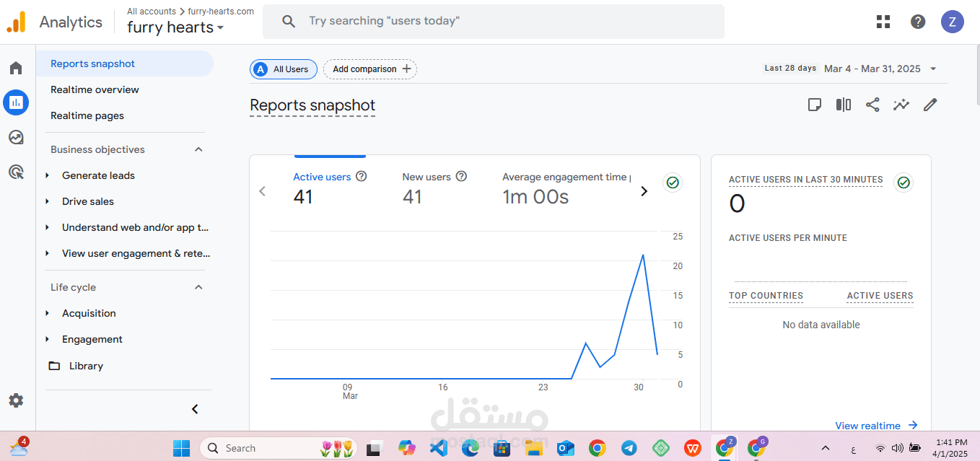Click the Reports snapshot title
980x461 pixels.
312,105
